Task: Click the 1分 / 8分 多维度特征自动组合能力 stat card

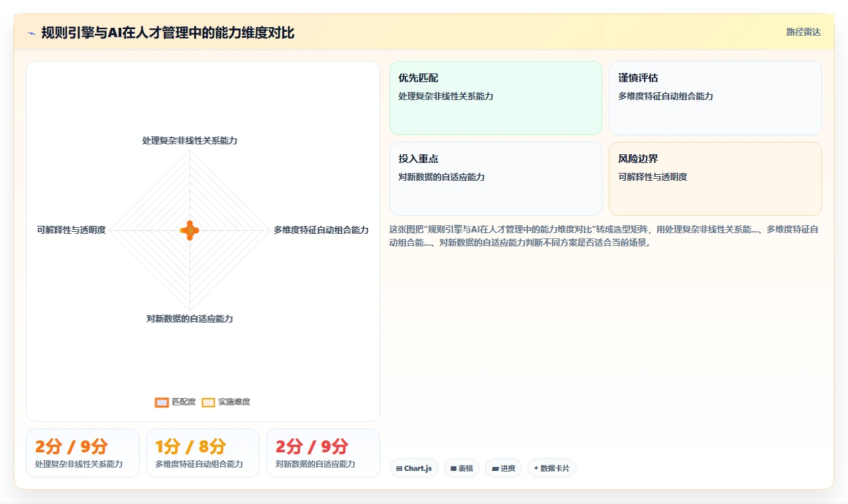Action: [x=203, y=453]
